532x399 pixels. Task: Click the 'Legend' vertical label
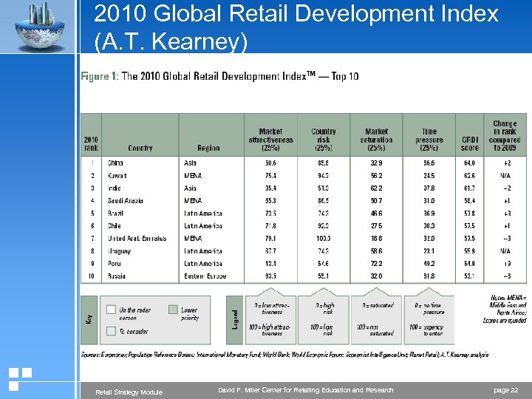coord(234,320)
